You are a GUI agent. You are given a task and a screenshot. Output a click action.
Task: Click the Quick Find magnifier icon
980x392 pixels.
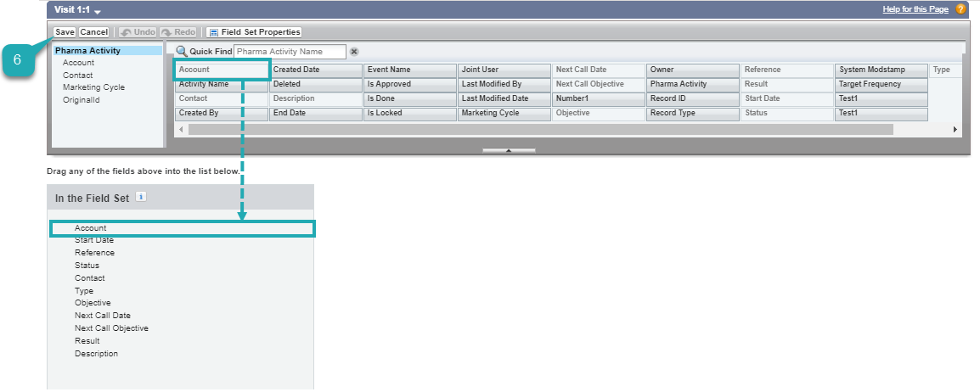point(182,52)
